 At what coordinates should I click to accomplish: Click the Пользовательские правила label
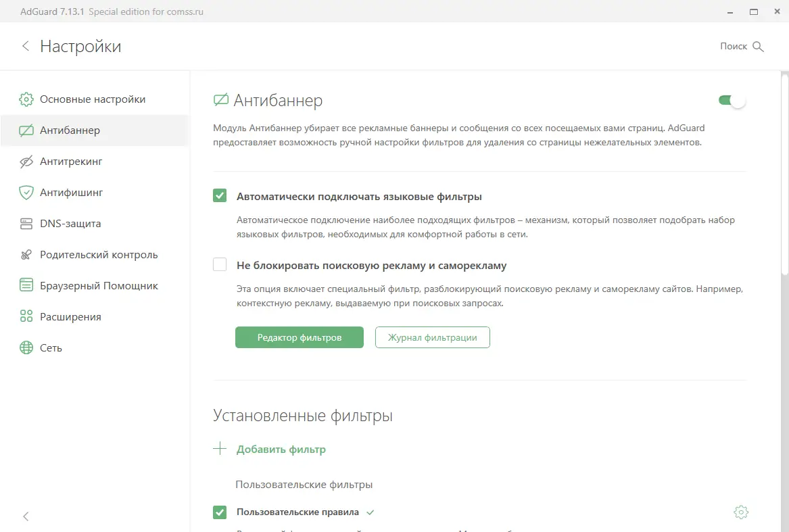297,512
